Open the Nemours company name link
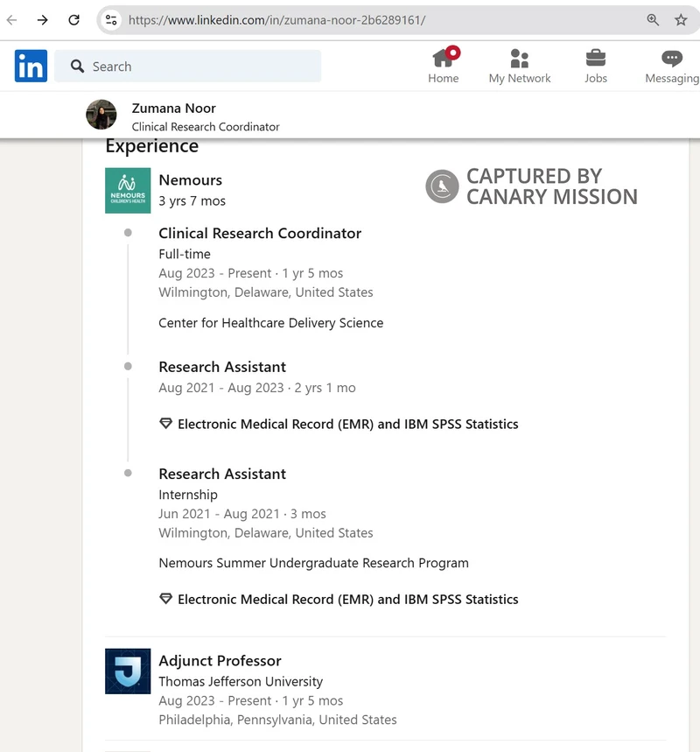Screen dimensions: 700x752 (x=191, y=179)
